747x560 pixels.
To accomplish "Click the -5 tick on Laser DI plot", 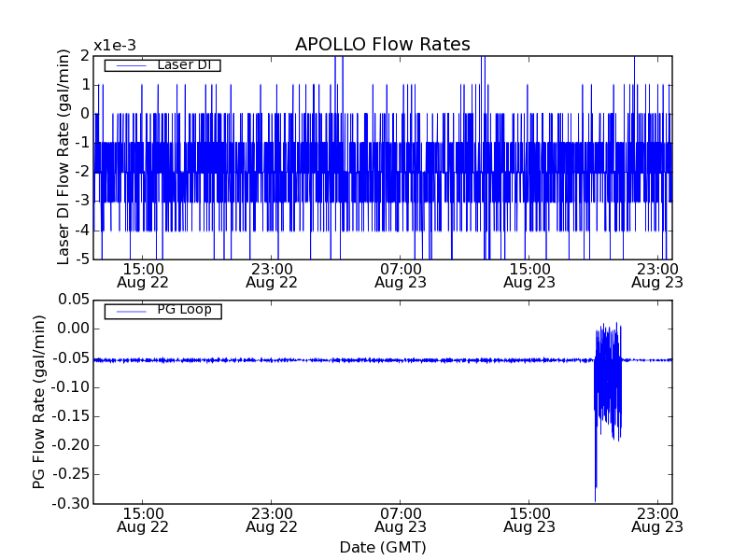I will tap(82, 259).
